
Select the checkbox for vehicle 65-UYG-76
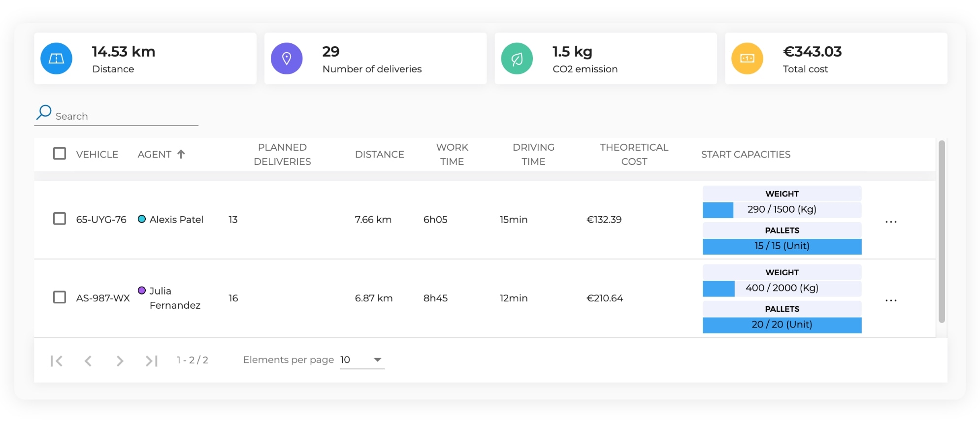[60, 219]
